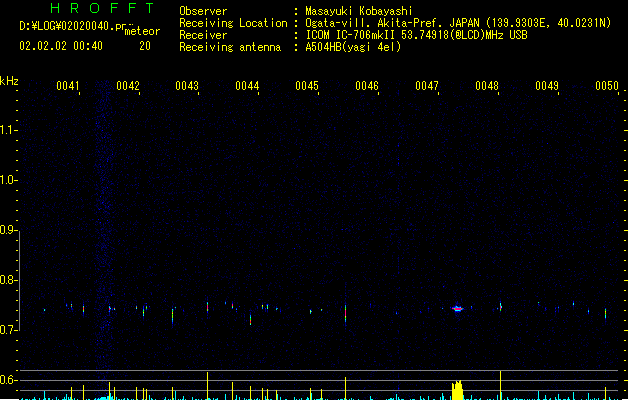This screenshot has width=629, height=400.
Task: Click the 1.0 kHz axis label
Action: (7, 180)
